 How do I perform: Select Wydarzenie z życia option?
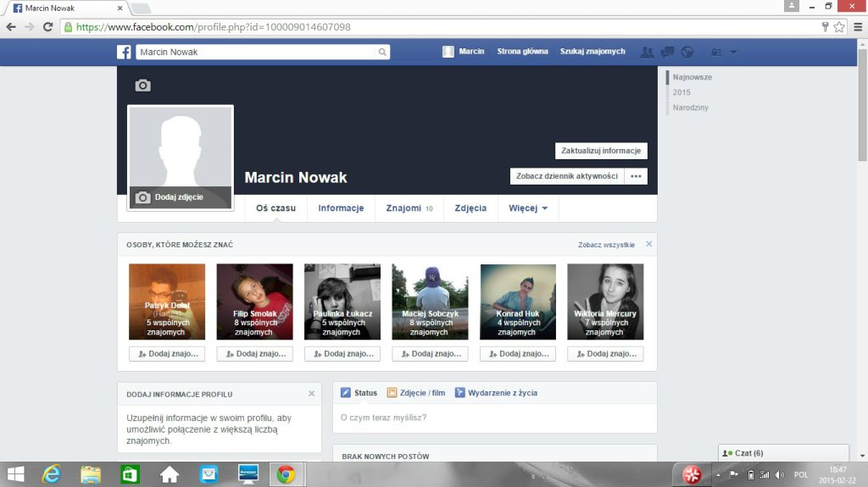496,393
